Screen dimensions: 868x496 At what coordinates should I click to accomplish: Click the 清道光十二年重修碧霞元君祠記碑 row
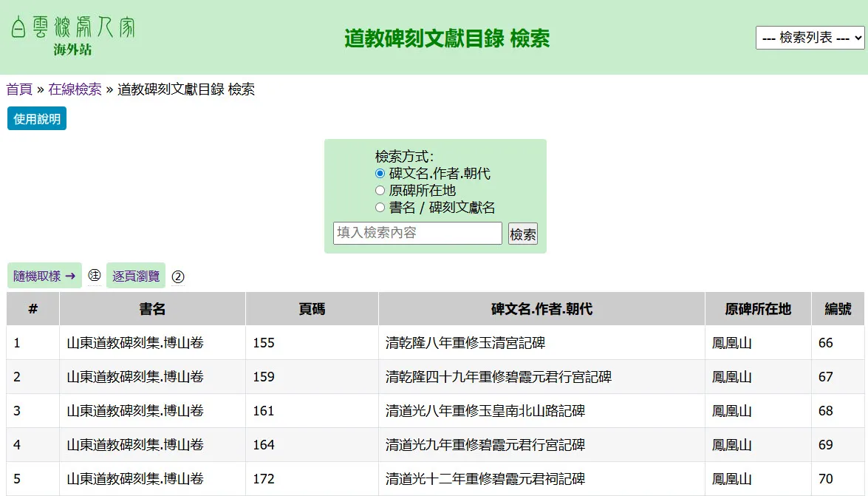click(485, 479)
